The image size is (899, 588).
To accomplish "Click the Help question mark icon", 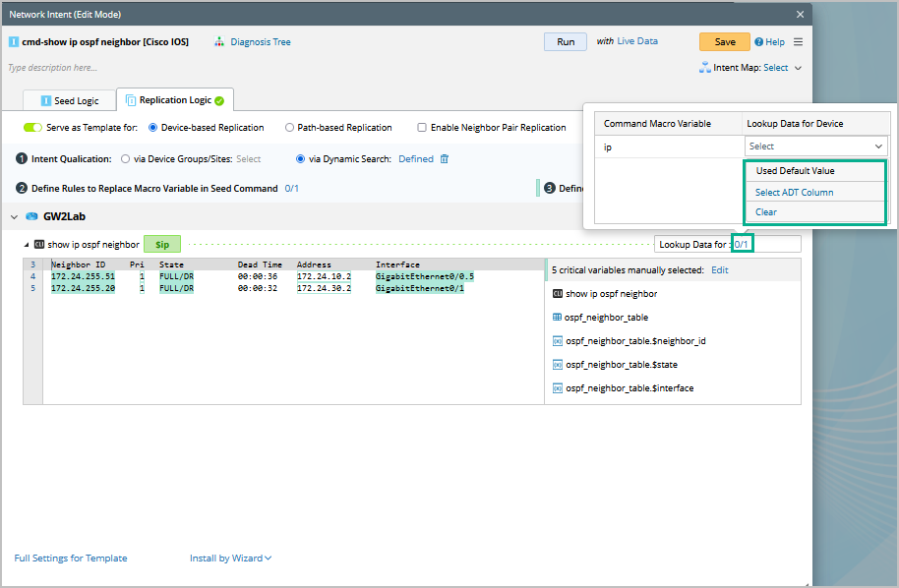I will point(758,42).
